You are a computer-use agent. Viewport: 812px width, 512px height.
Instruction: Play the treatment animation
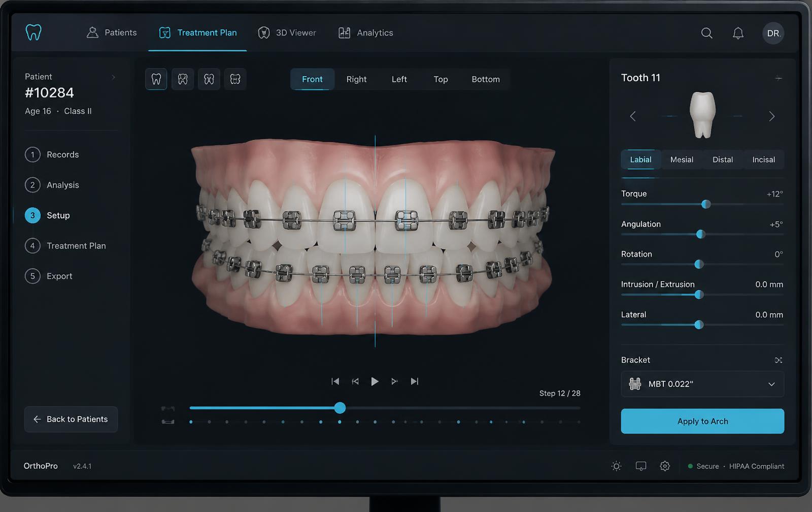(375, 381)
